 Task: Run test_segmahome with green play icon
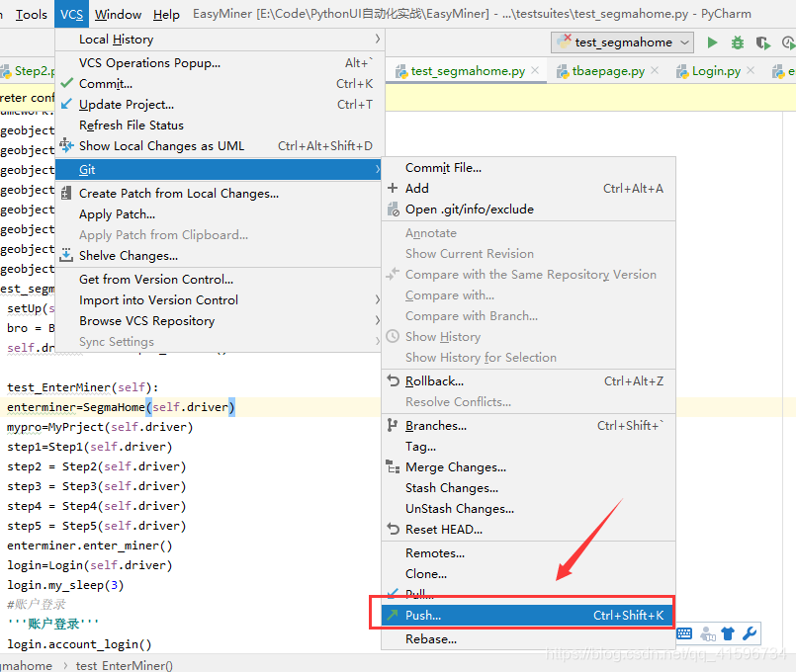pyautogui.click(x=712, y=42)
